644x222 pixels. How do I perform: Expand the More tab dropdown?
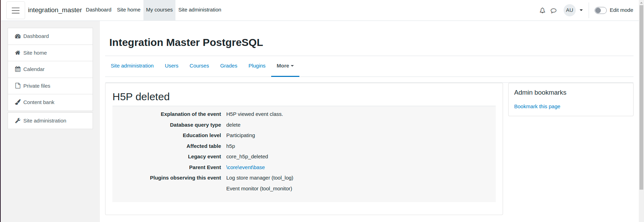pyautogui.click(x=285, y=66)
